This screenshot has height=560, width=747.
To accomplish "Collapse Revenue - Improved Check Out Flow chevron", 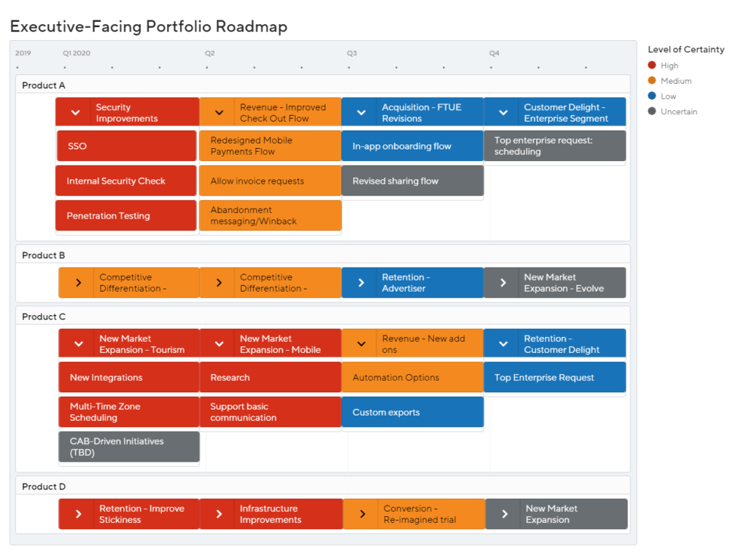I will click(x=219, y=113).
